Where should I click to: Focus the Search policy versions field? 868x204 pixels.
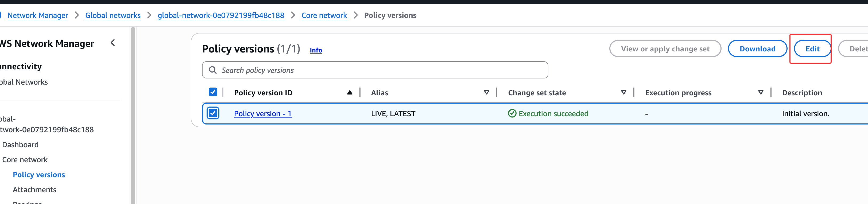click(381, 70)
